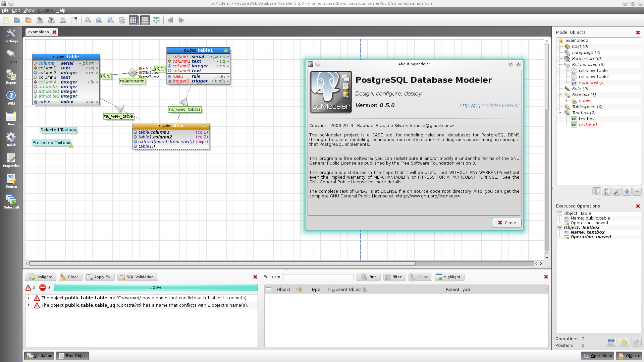The height and width of the screenshot is (362, 644).
Task: Open the Help menu
Action: (61, 10)
